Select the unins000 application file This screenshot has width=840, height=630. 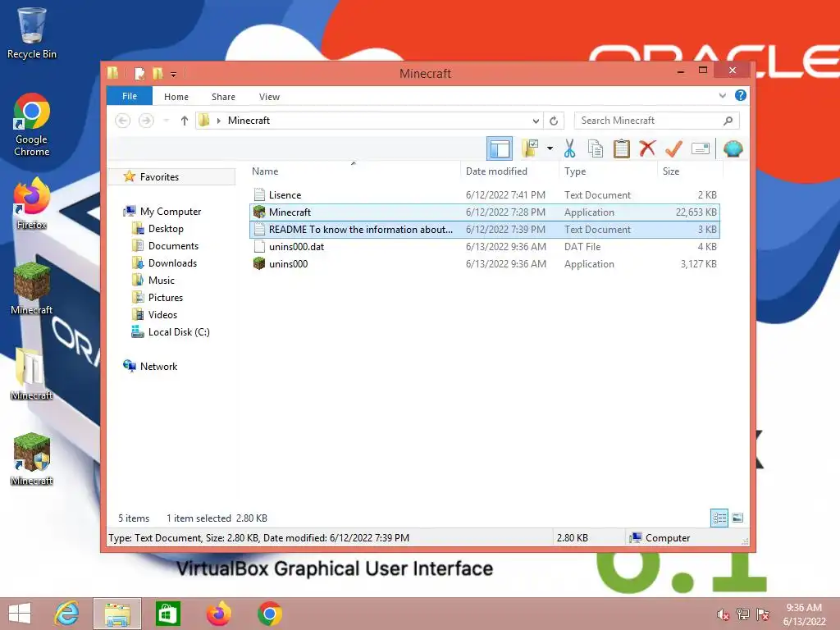point(484,263)
